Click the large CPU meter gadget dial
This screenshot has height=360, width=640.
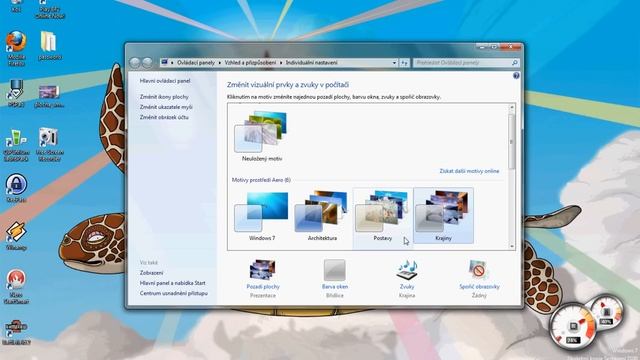coord(573,326)
